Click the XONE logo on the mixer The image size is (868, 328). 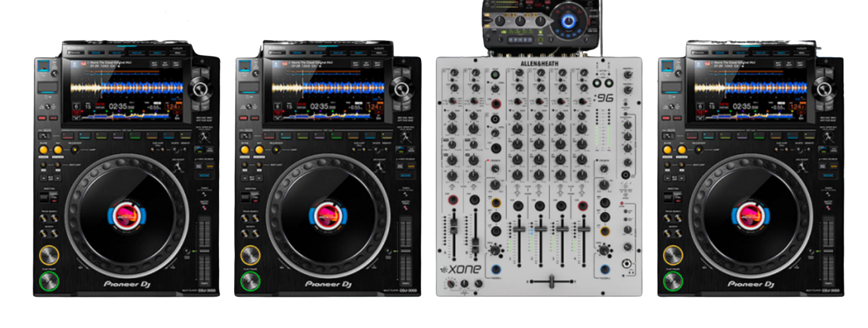461,270
